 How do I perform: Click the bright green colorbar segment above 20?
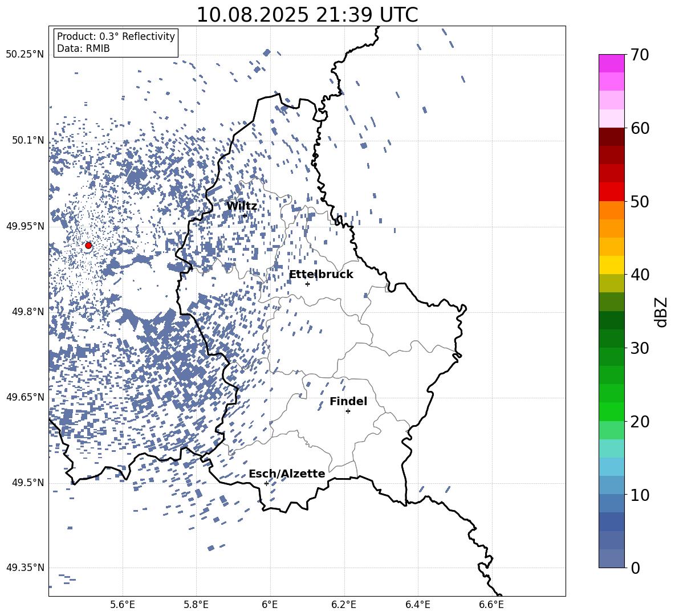[611, 411]
